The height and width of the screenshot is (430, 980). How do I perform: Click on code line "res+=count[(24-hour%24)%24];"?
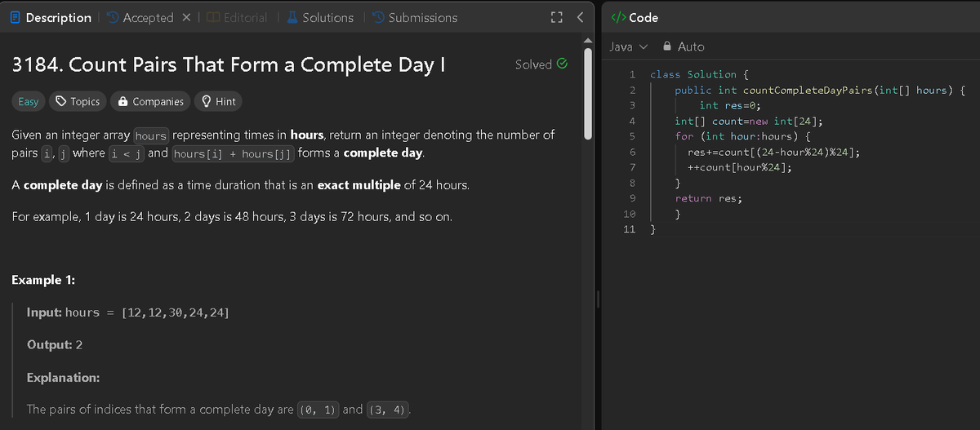[x=773, y=152]
